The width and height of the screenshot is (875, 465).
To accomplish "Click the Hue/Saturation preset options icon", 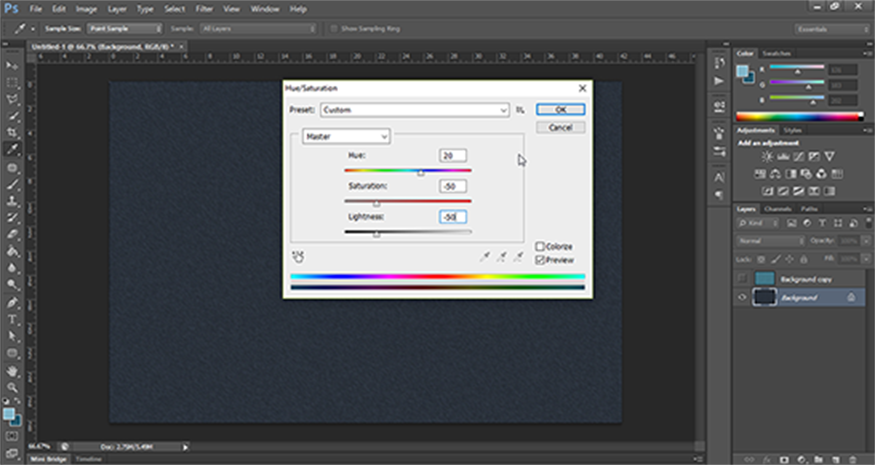I will click(x=520, y=109).
